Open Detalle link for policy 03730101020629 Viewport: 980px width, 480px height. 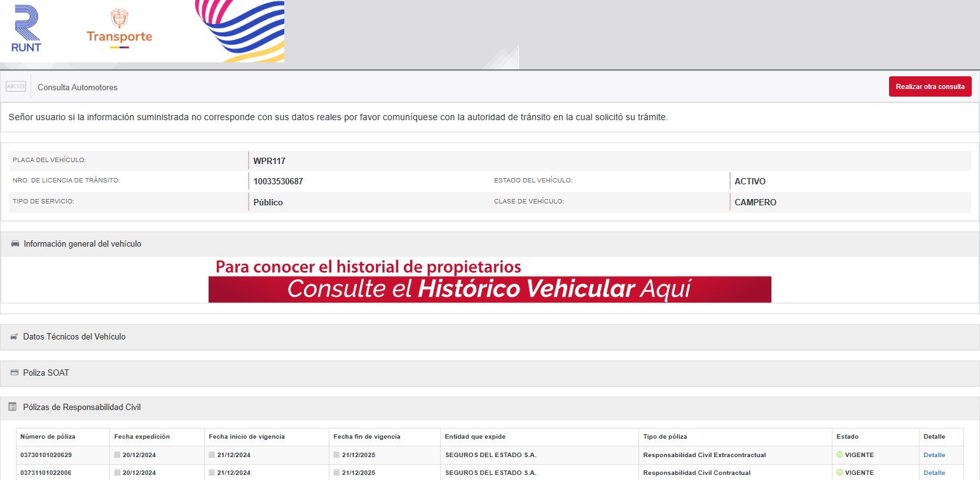934,455
